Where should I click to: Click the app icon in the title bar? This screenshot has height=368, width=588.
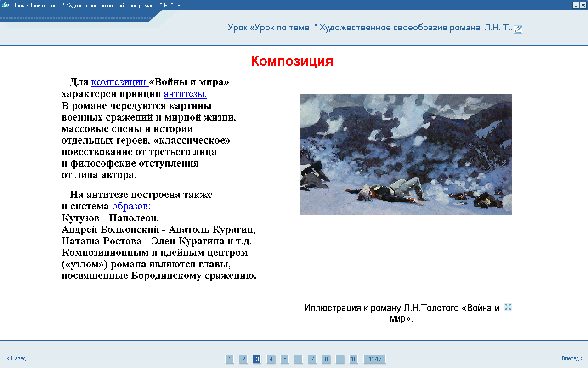(5, 5)
